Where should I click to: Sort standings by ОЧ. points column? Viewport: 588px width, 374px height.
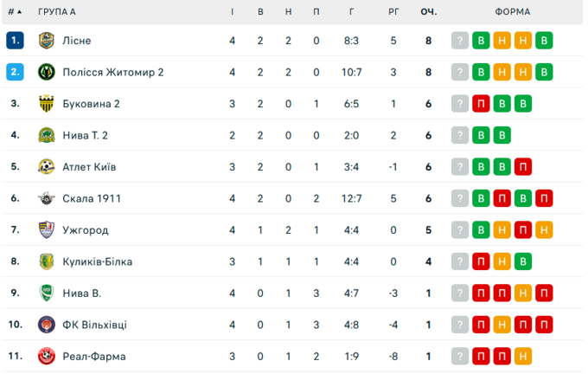[428, 12]
